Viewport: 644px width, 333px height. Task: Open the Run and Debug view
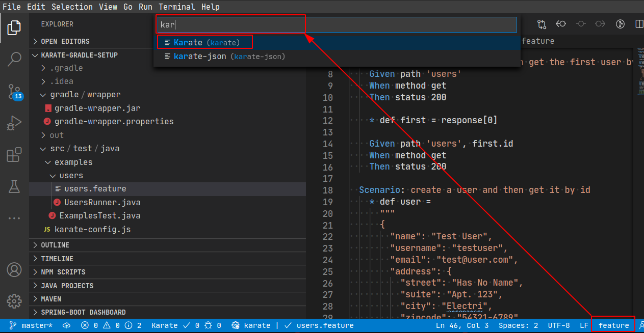tap(14, 123)
